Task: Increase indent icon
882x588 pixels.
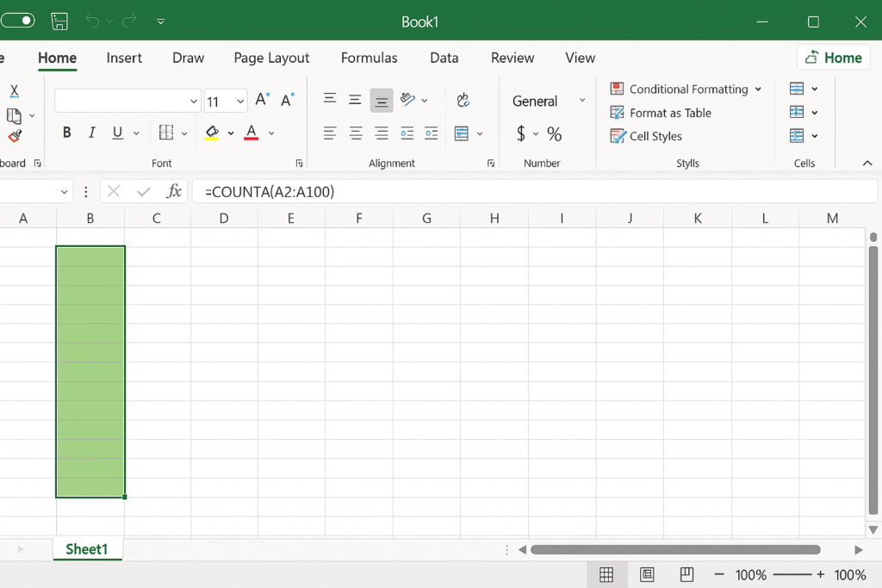Action: (x=431, y=133)
